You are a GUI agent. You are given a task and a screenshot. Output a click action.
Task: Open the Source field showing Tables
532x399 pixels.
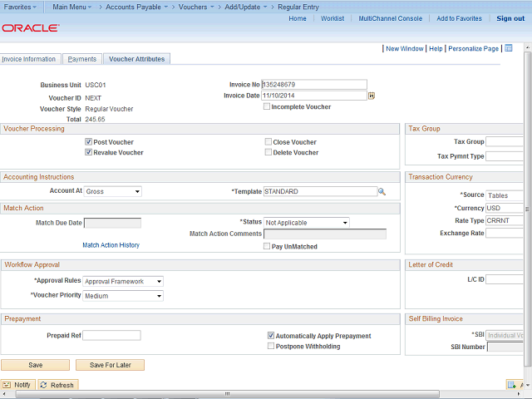click(505, 195)
